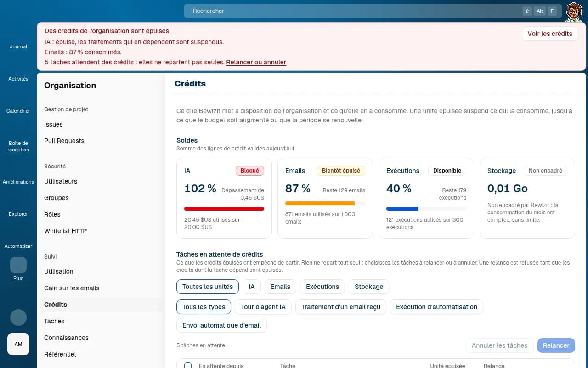Tick the select-all checkbox in the tasks table header
The image size is (588, 368).
pos(188,366)
